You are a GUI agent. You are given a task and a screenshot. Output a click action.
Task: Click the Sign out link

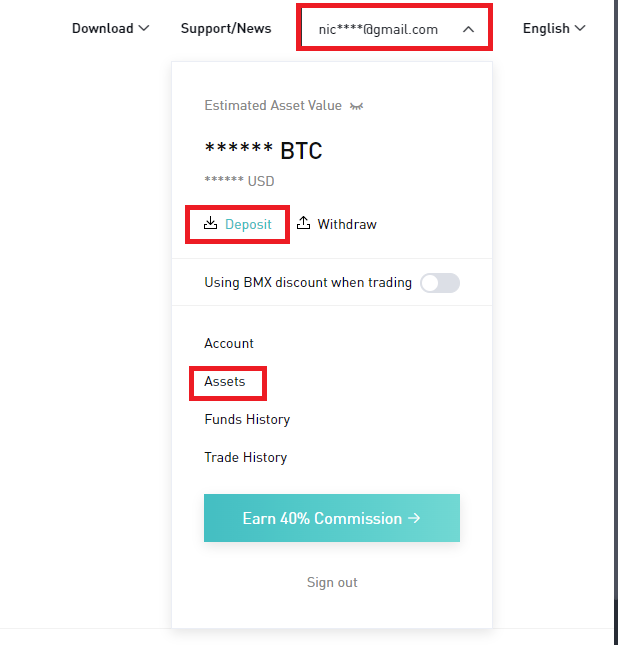332,582
